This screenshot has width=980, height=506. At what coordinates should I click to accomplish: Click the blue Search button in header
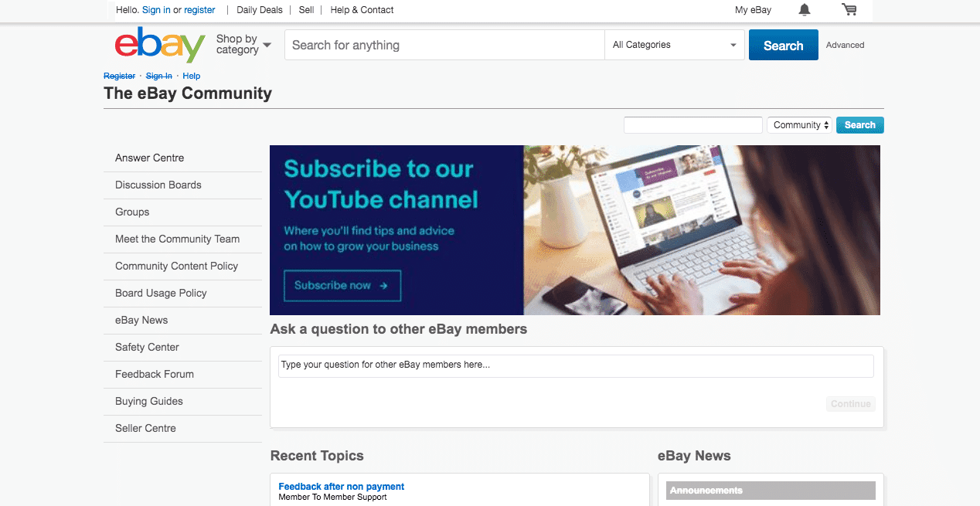783,46
